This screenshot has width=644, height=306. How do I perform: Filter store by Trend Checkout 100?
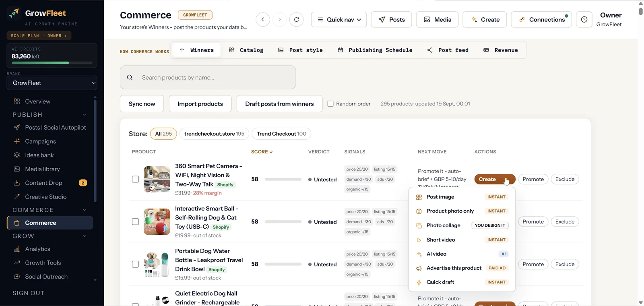281,134
